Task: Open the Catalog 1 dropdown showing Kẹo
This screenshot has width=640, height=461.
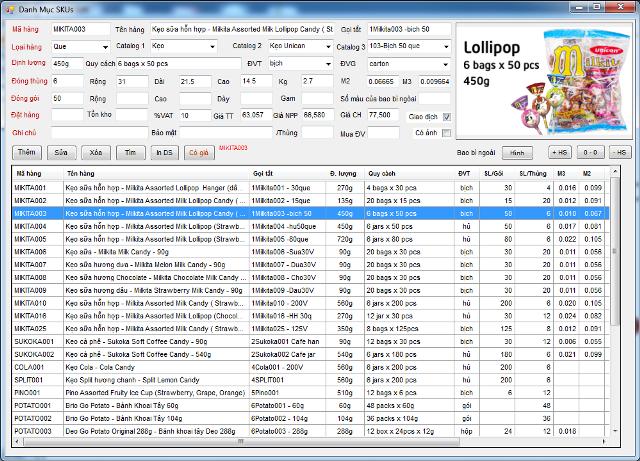Action: coord(184,46)
